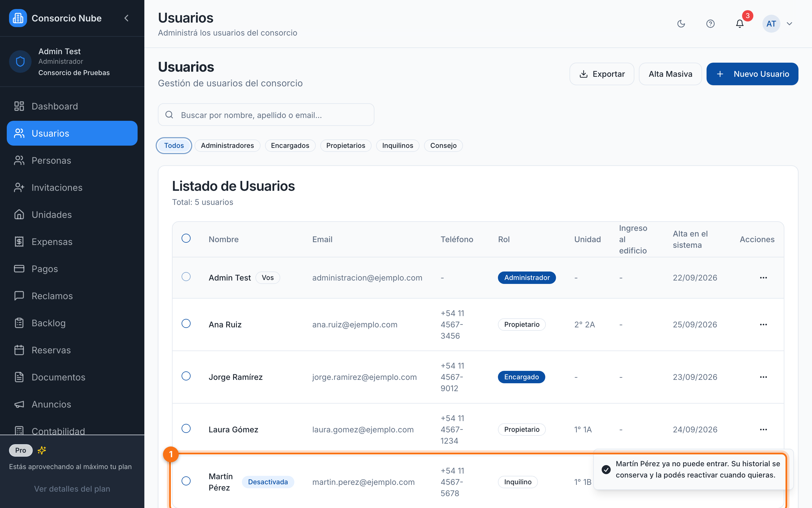Expand the account menu chevron beside AT
This screenshot has height=508, width=812.
click(789, 24)
